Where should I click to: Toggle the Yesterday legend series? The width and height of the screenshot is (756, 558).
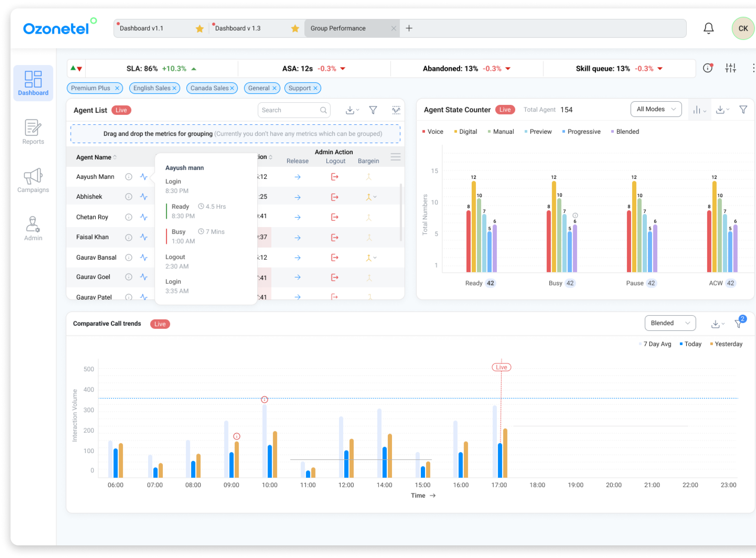726,344
